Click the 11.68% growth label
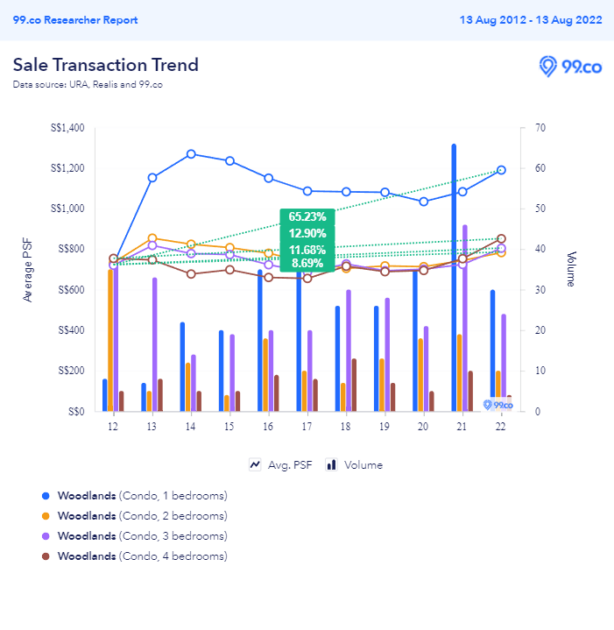 pyautogui.click(x=307, y=250)
